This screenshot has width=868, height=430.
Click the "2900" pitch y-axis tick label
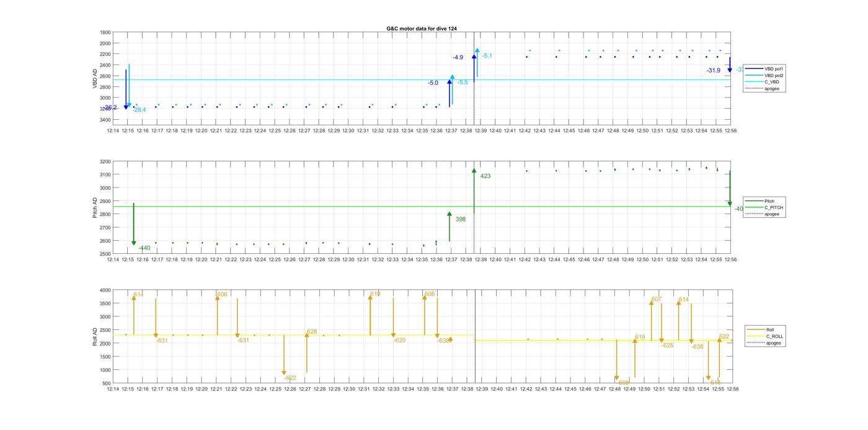click(105, 201)
